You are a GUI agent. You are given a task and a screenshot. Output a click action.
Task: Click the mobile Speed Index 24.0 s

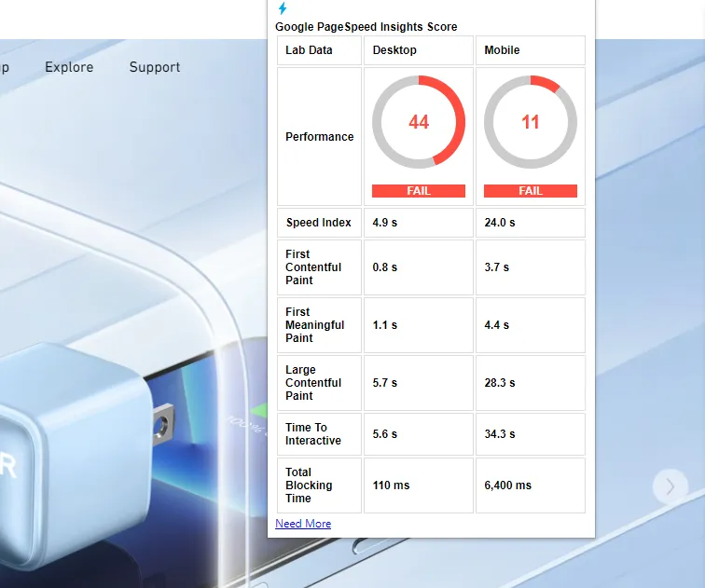click(500, 223)
